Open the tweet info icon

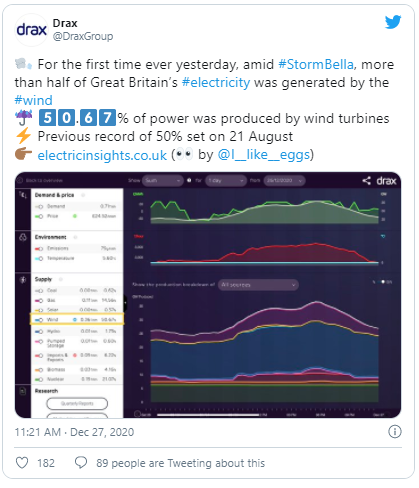coord(395,432)
